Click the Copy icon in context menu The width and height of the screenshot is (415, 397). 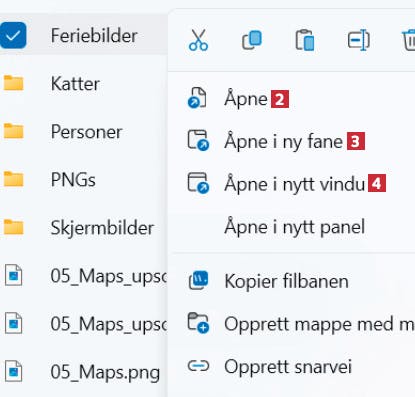pyautogui.click(x=252, y=40)
